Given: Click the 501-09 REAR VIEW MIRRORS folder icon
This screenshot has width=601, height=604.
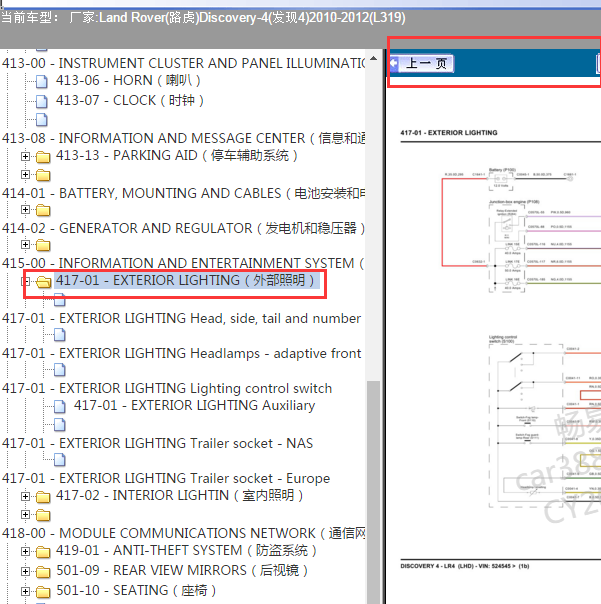Looking at the screenshot, I should point(43,572).
